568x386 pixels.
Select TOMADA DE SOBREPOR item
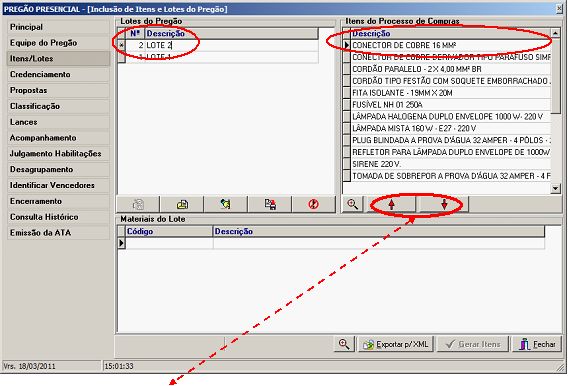[x=451, y=176]
